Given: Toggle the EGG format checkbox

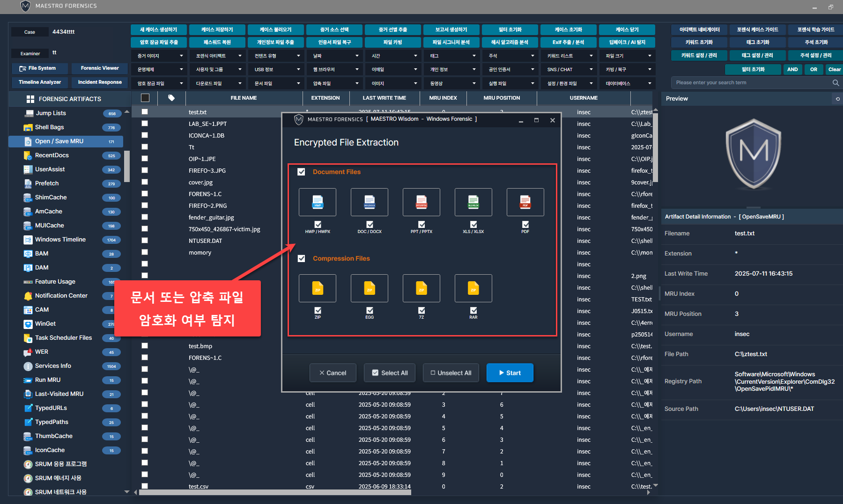Looking at the screenshot, I should 370,310.
